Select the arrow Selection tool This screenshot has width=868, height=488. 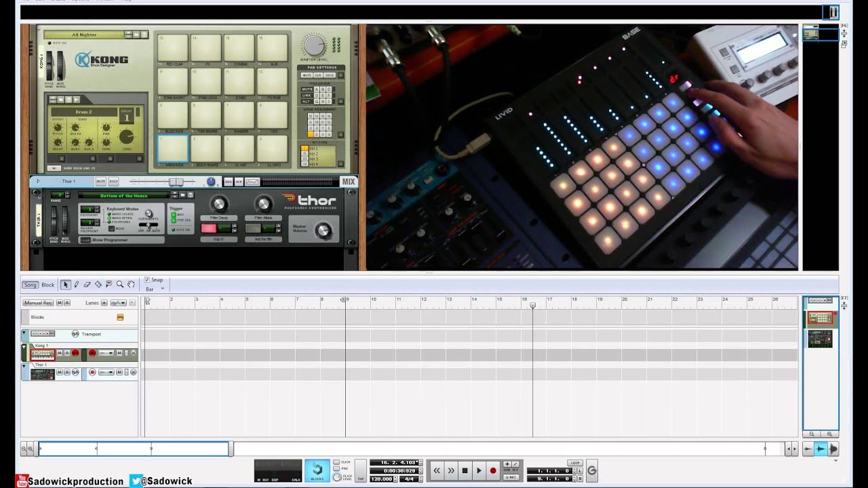pyautogui.click(x=66, y=285)
